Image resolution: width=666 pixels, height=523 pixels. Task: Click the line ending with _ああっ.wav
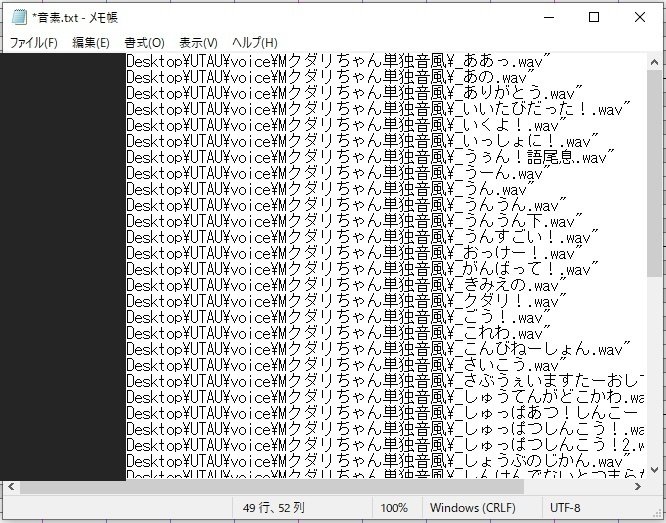click(x=339, y=62)
